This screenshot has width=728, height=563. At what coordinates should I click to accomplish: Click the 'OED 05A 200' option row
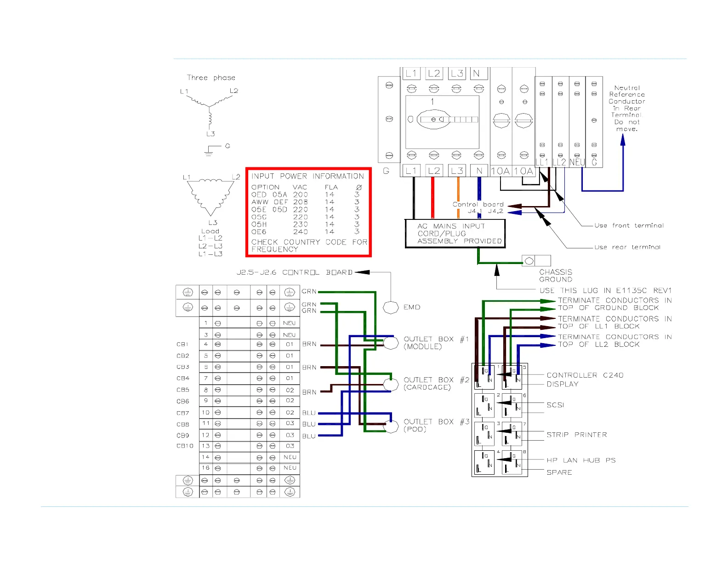[306, 195]
